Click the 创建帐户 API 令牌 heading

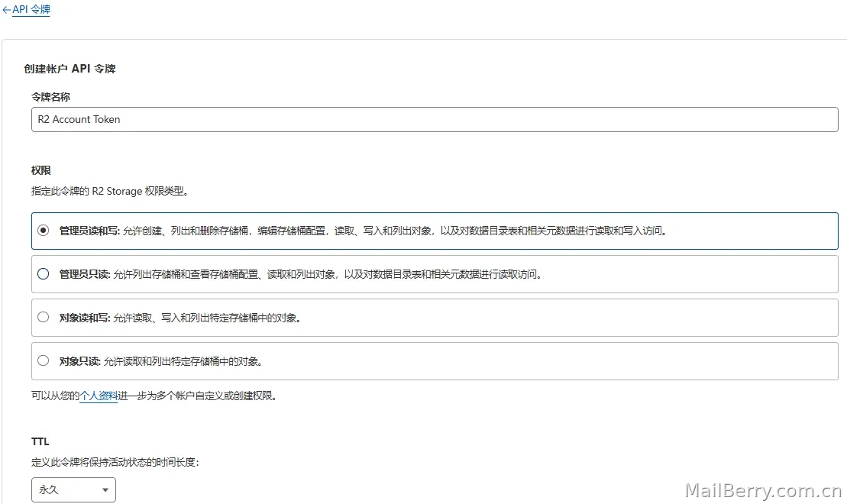70,69
